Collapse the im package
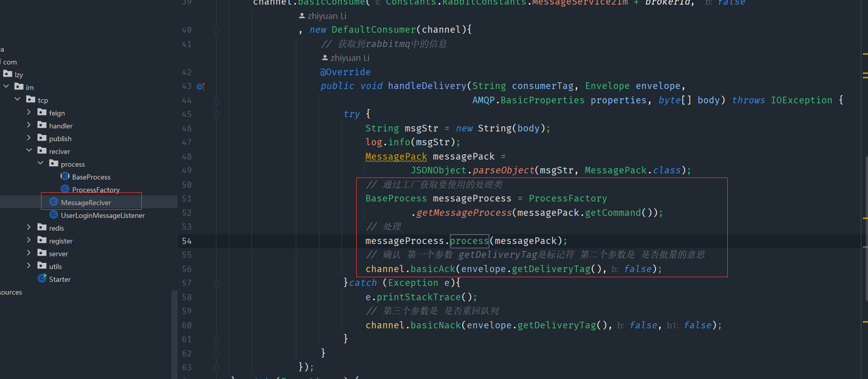The width and height of the screenshot is (868, 379). [6, 86]
